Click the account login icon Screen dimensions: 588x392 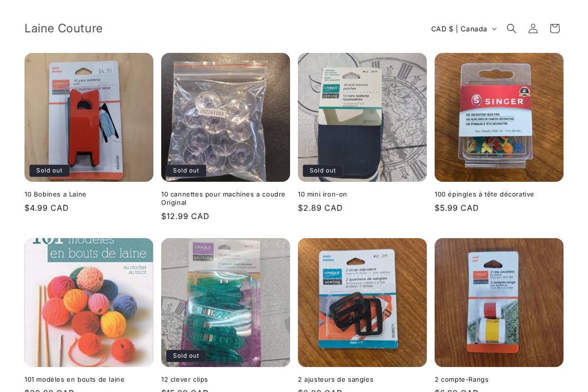pyautogui.click(x=533, y=28)
